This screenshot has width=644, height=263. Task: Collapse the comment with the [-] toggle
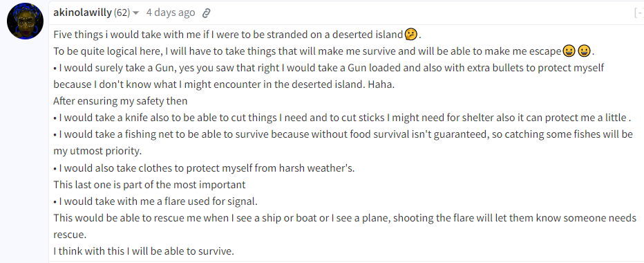click(639, 13)
